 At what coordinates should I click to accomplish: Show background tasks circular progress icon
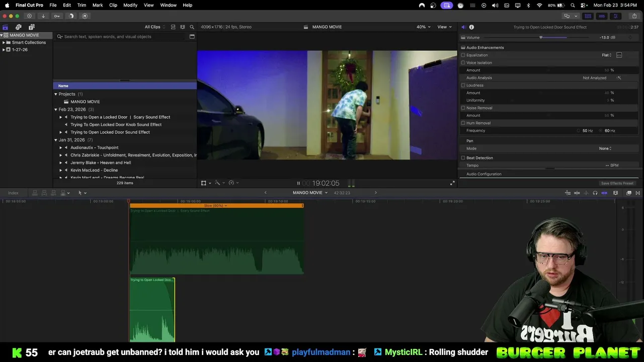[71, 16]
